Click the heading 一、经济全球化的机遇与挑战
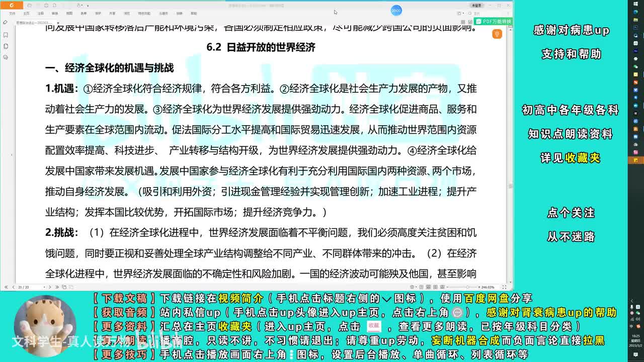Screen dimensions: 644x362 coord(109,68)
